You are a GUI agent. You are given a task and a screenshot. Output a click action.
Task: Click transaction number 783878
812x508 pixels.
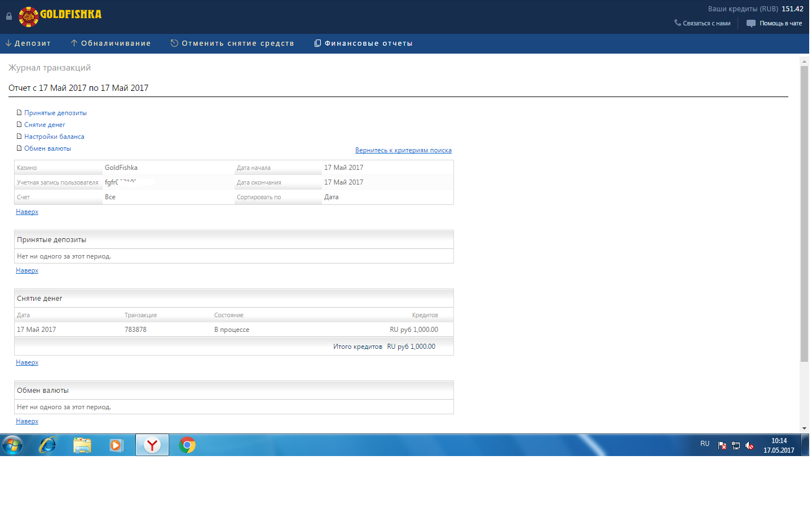tap(135, 330)
